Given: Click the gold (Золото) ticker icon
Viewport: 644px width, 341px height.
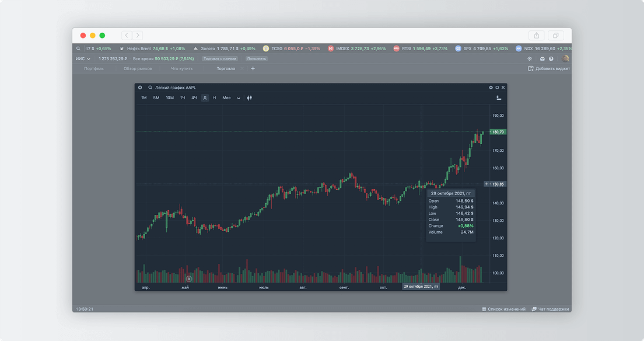Looking at the screenshot, I should 195,48.
